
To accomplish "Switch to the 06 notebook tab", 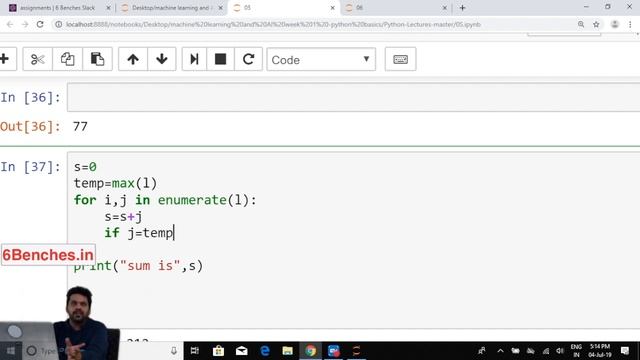I will (x=395, y=8).
